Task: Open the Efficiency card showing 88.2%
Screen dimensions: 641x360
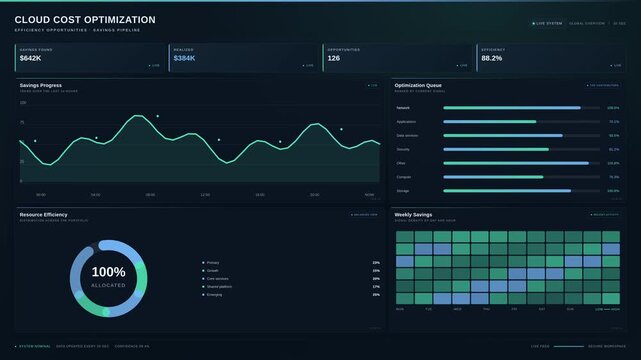Action: click(551, 58)
